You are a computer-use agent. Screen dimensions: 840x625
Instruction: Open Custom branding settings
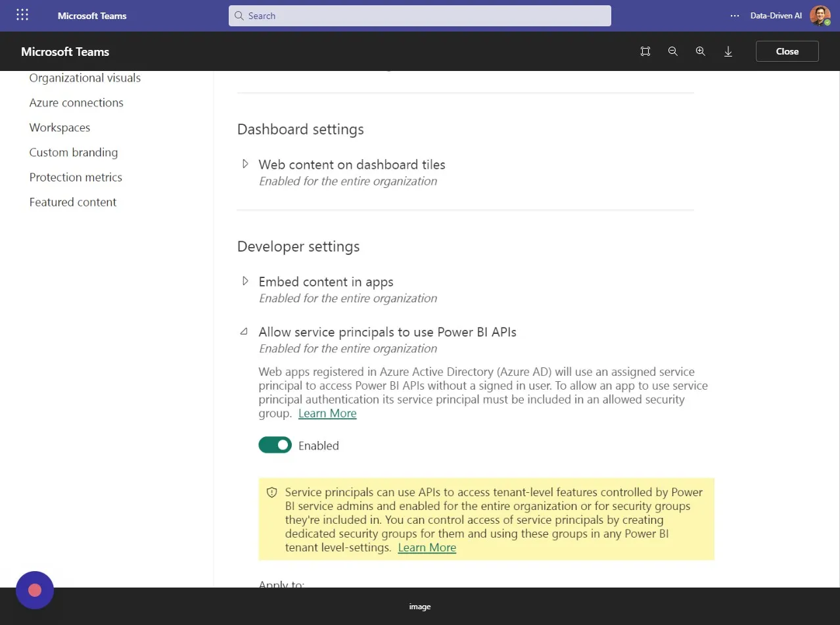click(x=74, y=152)
